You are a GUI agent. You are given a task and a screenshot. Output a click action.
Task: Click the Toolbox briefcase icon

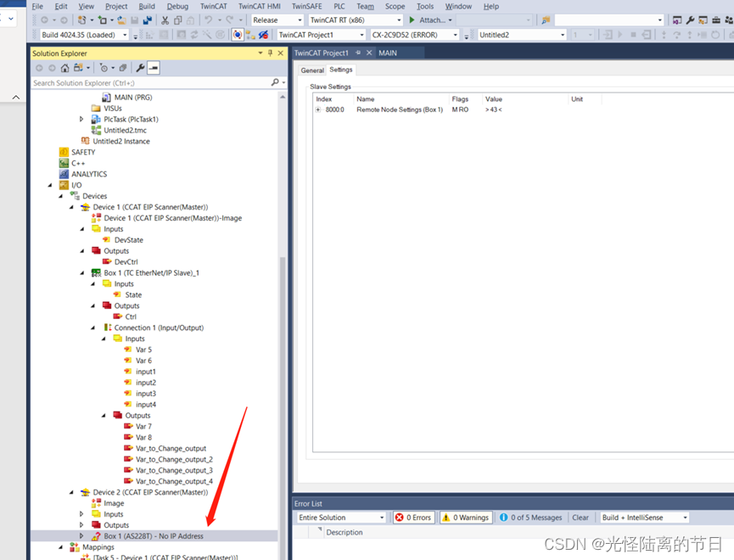716,20
